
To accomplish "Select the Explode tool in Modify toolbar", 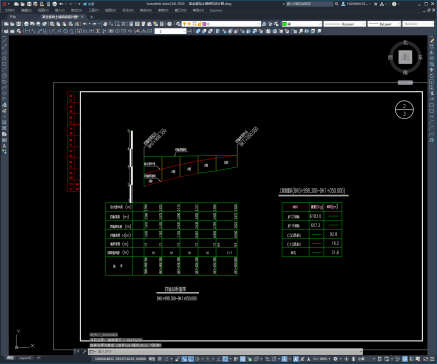I will pos(432,140).
